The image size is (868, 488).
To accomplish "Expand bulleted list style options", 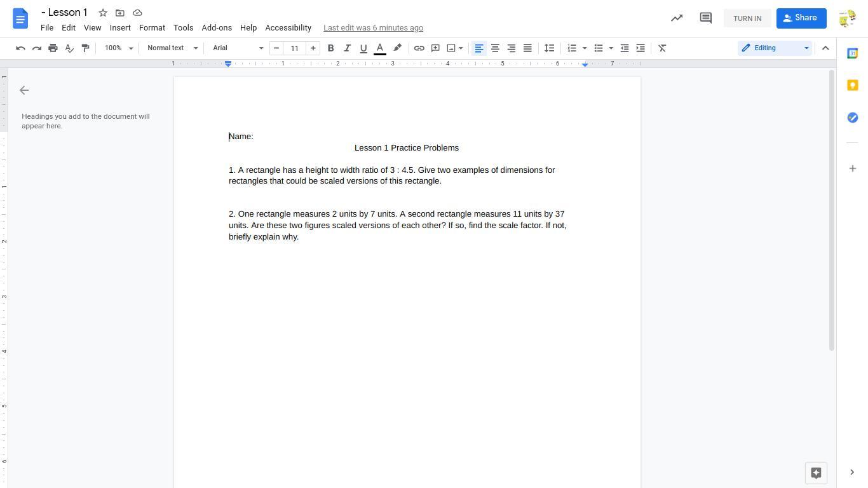I will pyautogui.click(x=611, y=48).
